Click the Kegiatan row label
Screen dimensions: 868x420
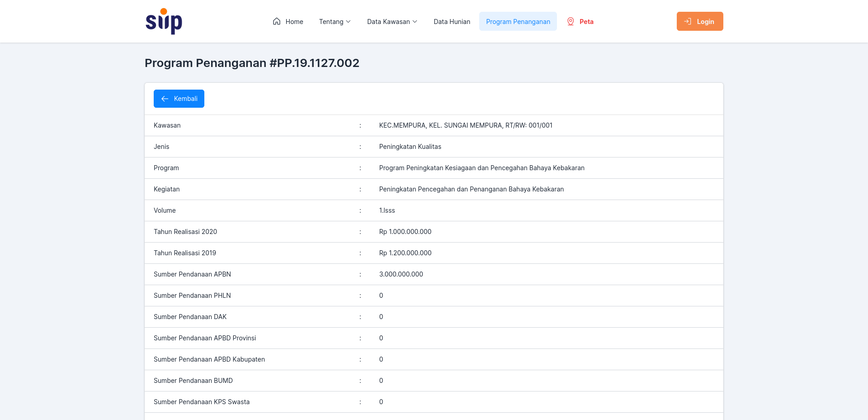coord(167,189)
